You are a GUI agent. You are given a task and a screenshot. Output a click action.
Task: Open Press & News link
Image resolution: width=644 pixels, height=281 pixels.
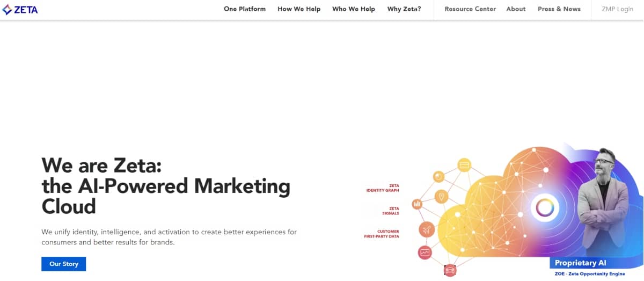pyautogui.click(x=559, y=9)
